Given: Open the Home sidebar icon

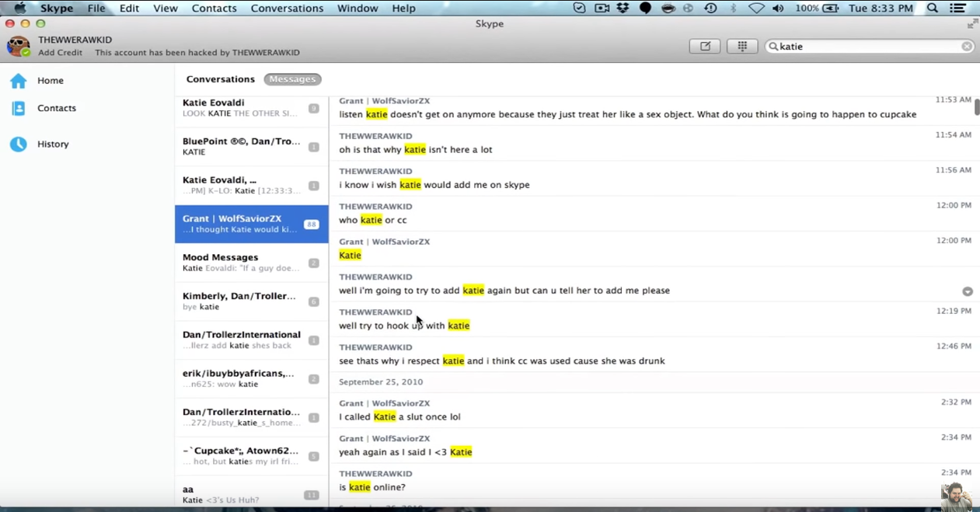Looking at the screenshot, I should (18, 81).
